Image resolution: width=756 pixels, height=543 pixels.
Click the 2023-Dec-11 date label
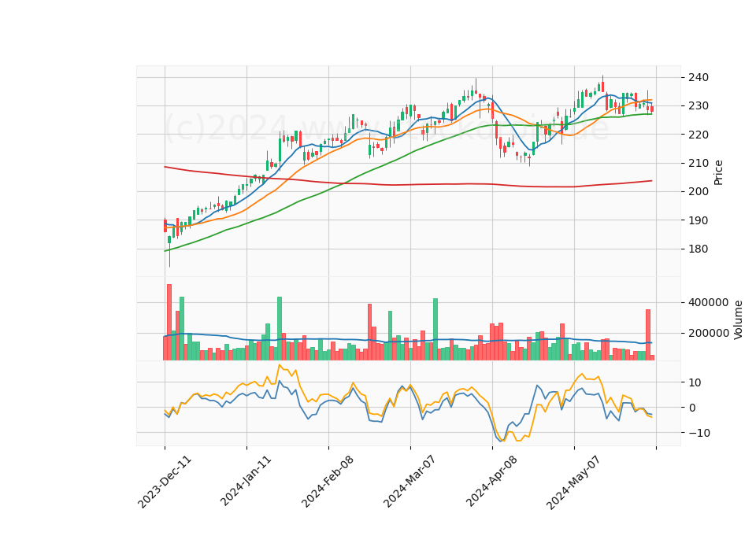pos(165,482)
